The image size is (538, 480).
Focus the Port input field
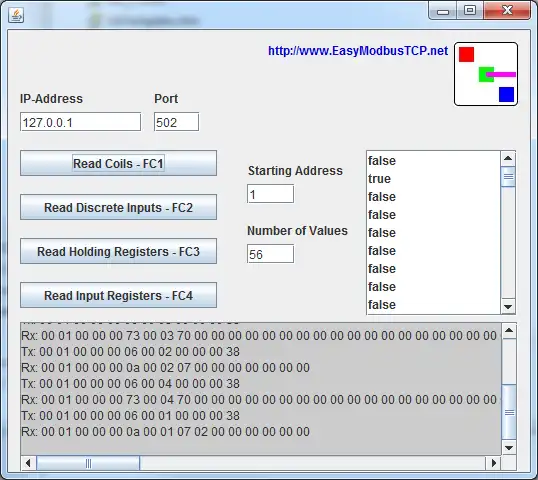176,122
